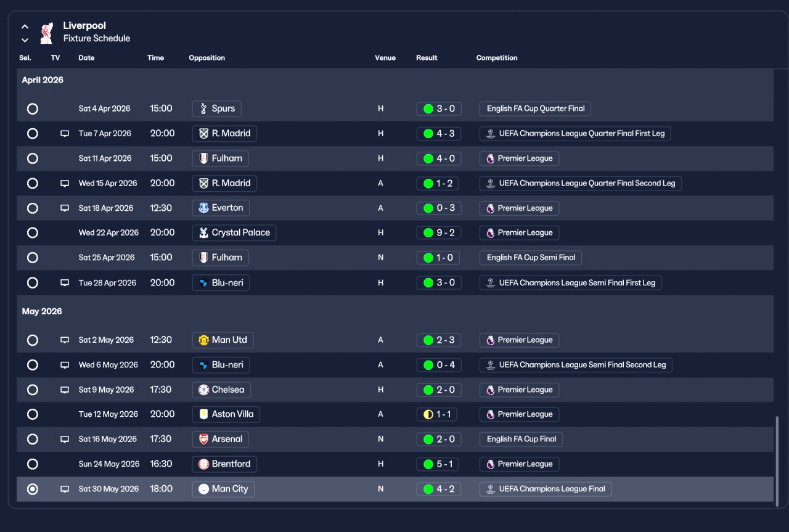Click the TV icon for Tue 28 Apr 2026
Viewport: 789px width, 532px height.
point(65,283)
